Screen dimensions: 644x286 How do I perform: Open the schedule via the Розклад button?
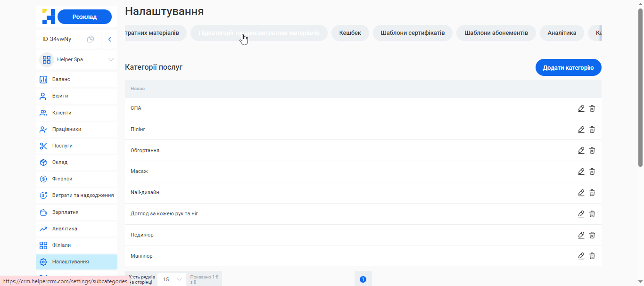pos(84,16)
